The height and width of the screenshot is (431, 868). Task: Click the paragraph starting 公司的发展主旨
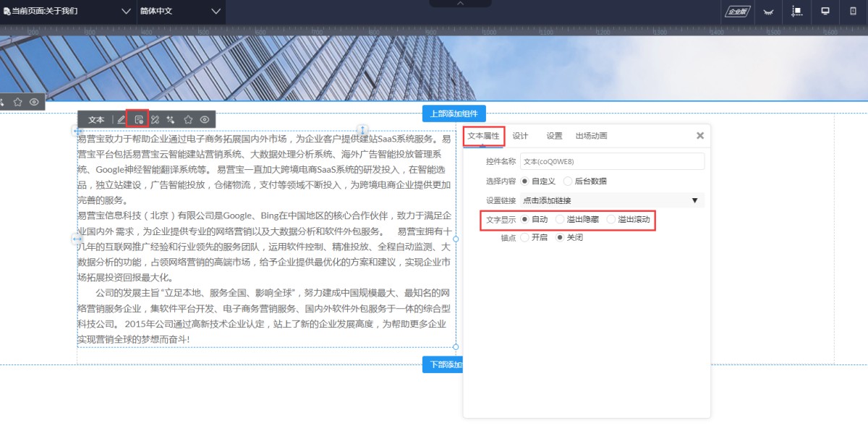(x=265, y=315)
